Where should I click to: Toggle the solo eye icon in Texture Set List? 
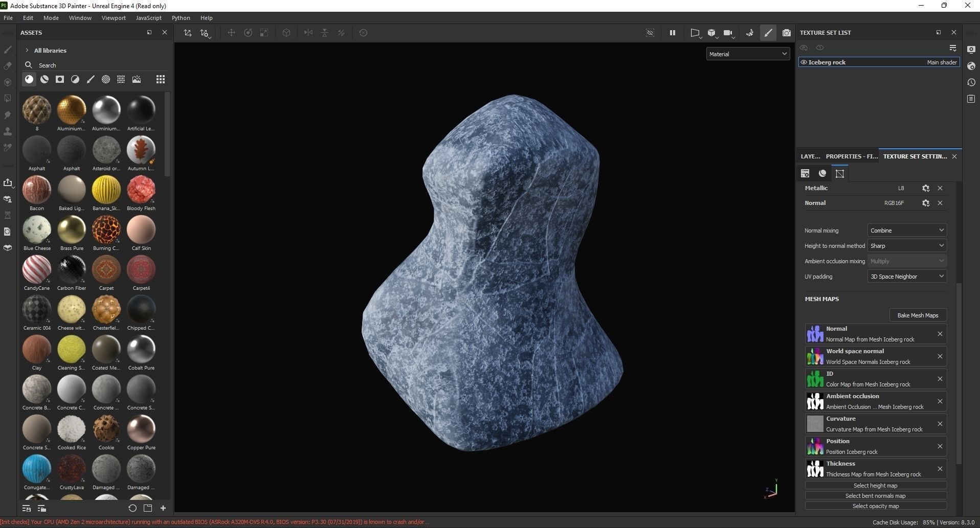coord(820,48)
